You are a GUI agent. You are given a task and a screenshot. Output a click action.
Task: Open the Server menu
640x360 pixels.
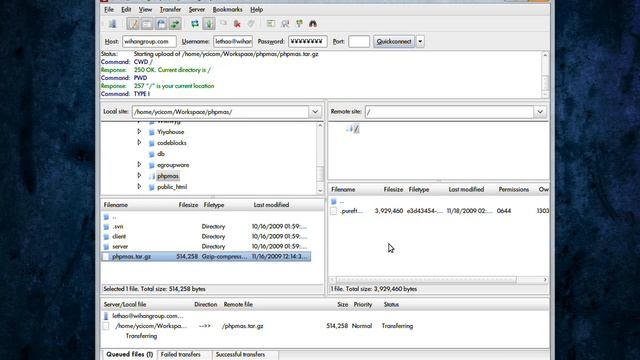tap(197, 9)
